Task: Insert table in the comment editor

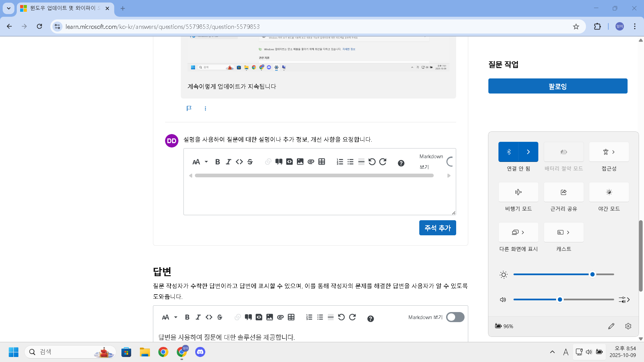Action: 322,162
